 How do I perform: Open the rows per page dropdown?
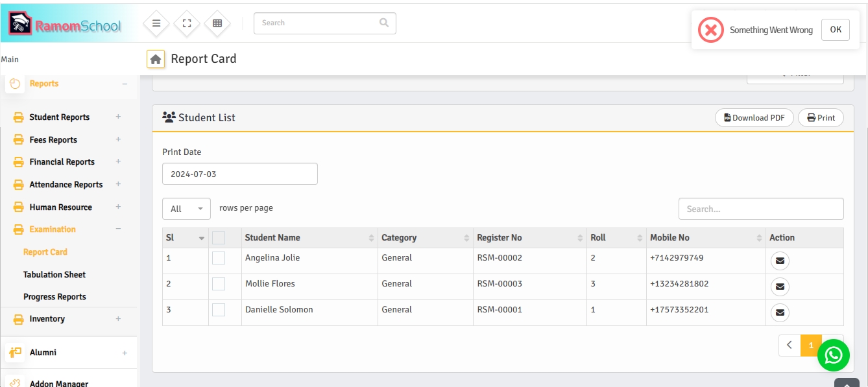click(x=186, y=209)
